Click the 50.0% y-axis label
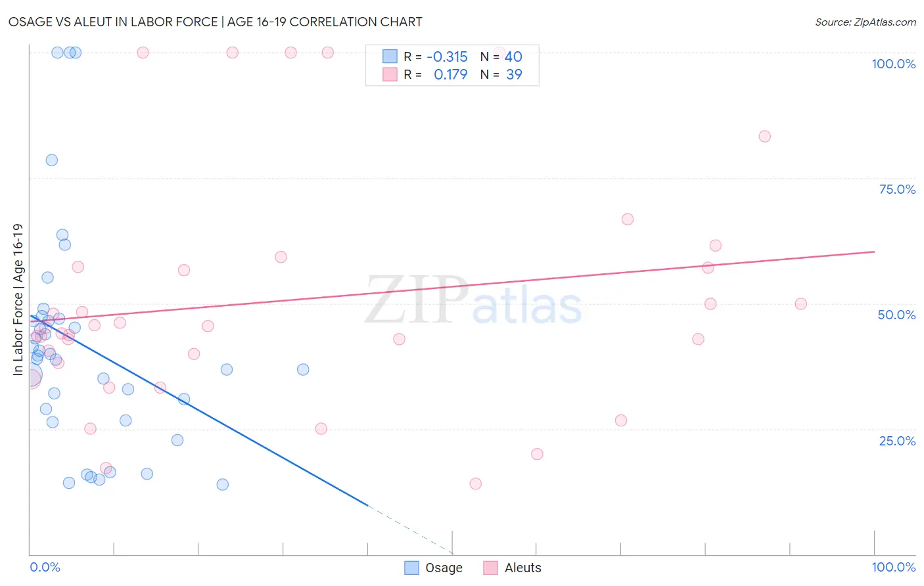Viewport: 924px width, 586px height. [896, 315]
